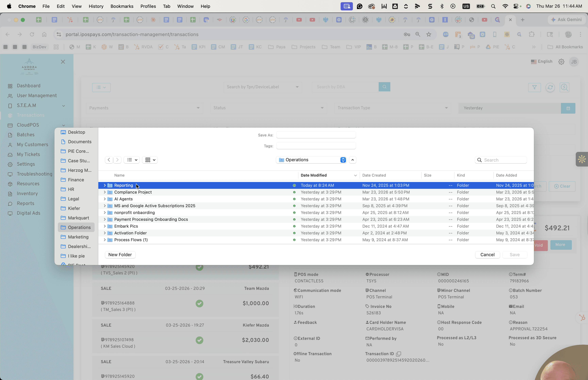
Task: Click the New Folder button
Action: tap(120, 255)
